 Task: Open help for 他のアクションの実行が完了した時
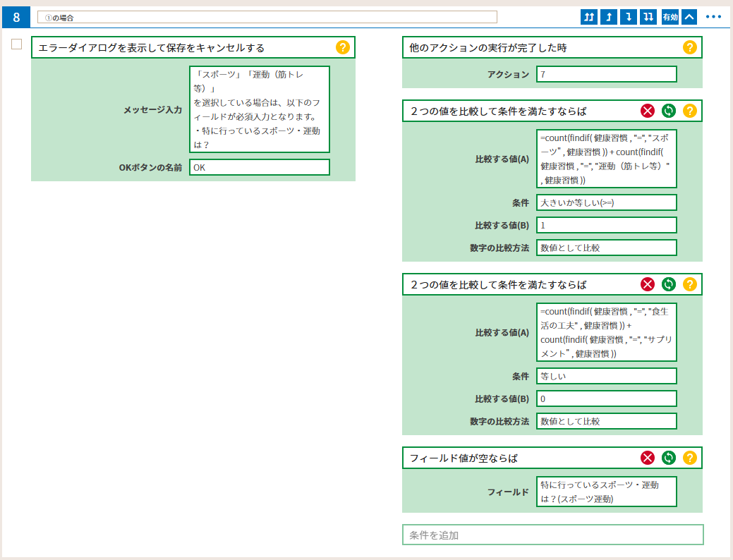[x=689, y=47]
